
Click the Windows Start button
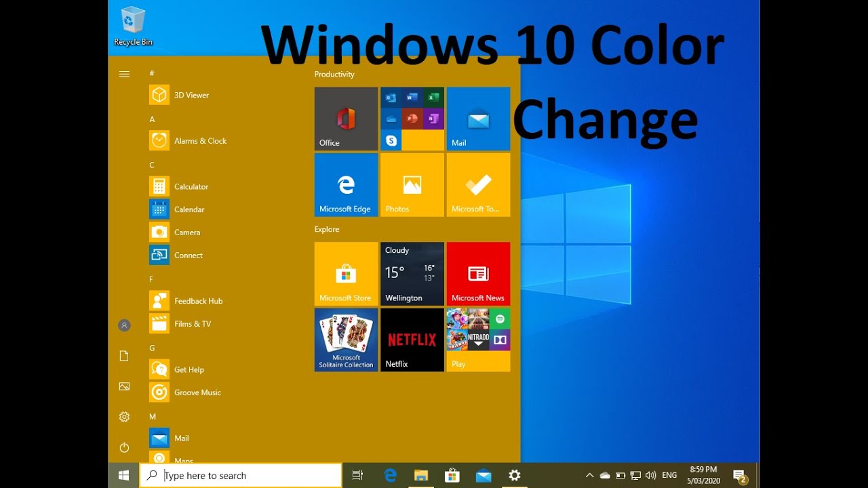click(124, 476)
